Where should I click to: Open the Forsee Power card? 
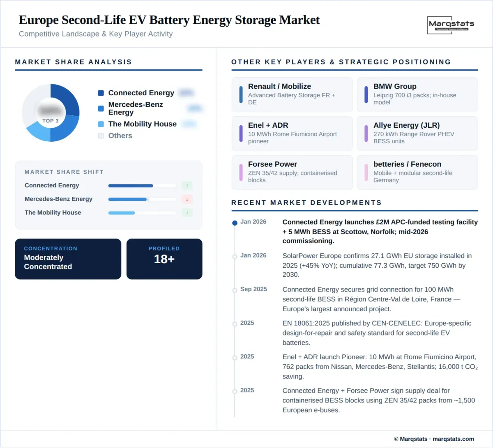point(292,172)
